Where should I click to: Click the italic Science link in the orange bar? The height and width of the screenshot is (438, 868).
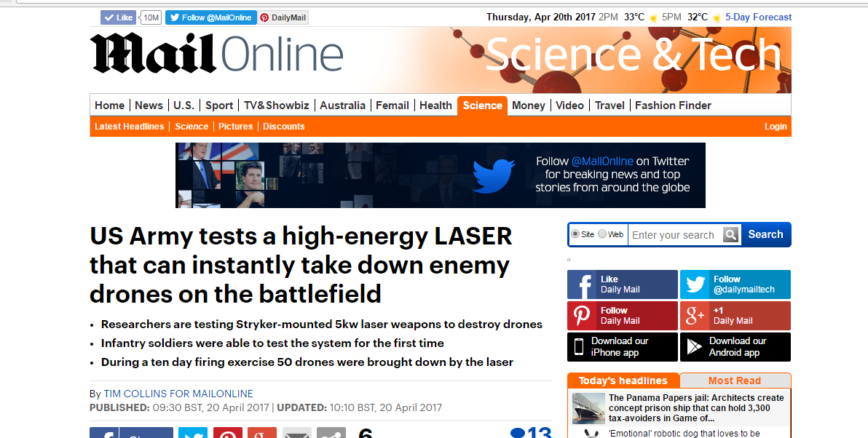pos(192,127)
